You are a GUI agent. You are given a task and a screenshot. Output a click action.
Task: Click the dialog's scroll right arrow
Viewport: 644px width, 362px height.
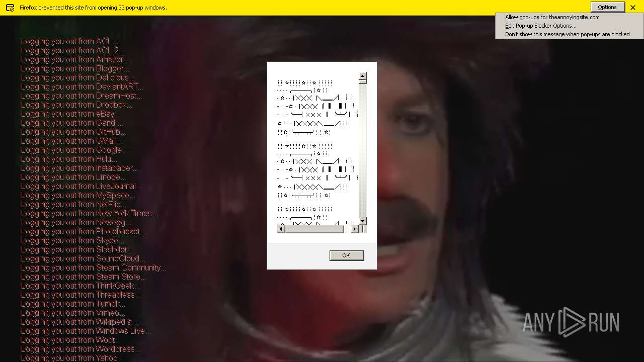click(x=354, y=229)
